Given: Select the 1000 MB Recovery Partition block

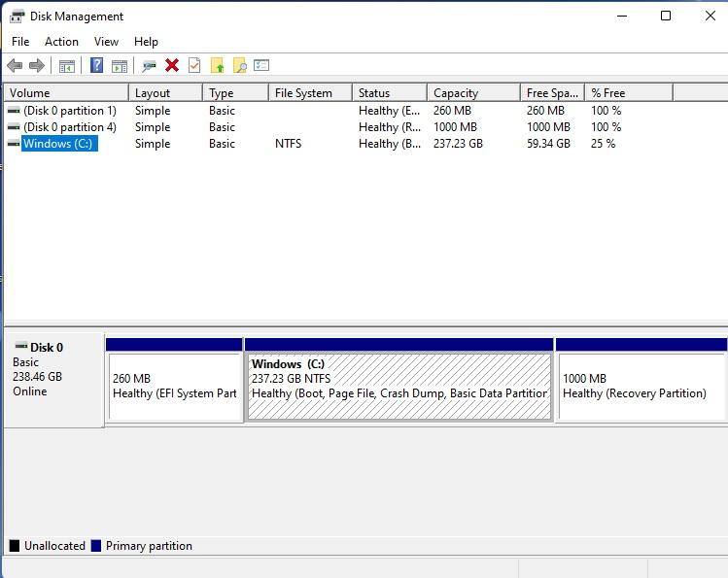Looking at the screenshot, I should point(641,386).
